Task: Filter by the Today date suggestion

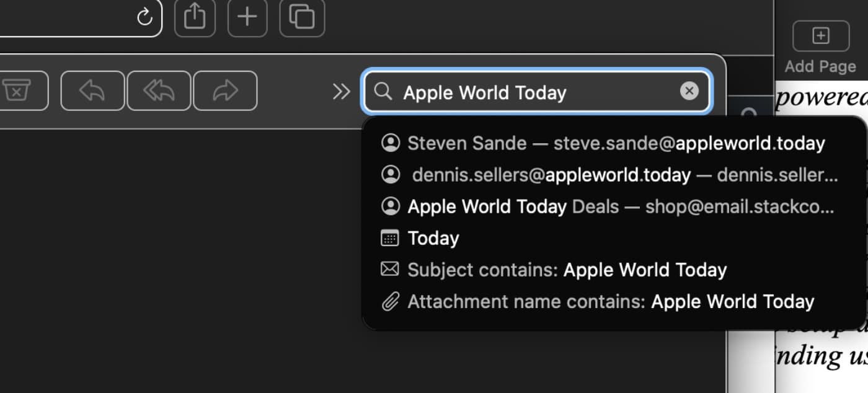Action: tap(433, 238)
